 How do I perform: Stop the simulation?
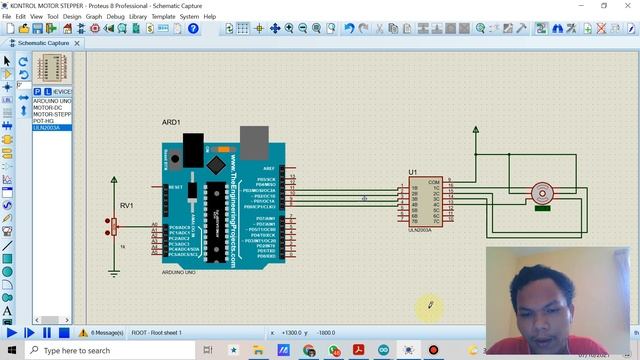[x=64, y=333]
